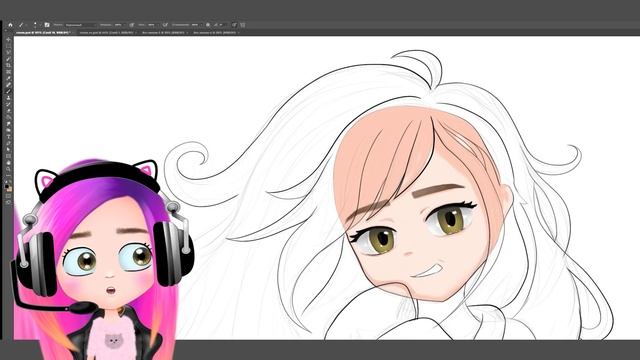
Task: Click the Opacity value field
Action: [118, 25]
